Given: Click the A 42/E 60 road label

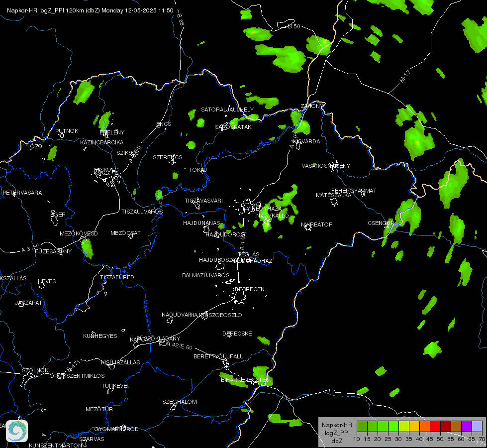Looking at the screenshot, I should (180, 345).
